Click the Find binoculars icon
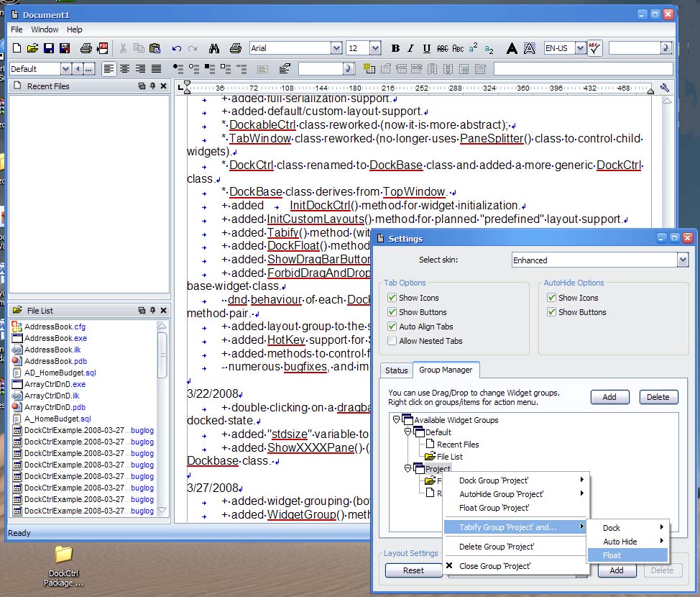Screen dimensions: 700x597 [213, 48]
